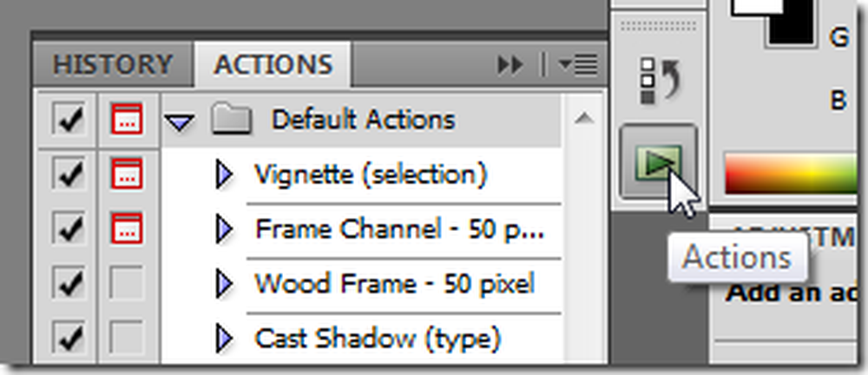This screenshot has height=375, width=868.
Task: Collapse the Default Actions set triangle
Action: [180, 122]
